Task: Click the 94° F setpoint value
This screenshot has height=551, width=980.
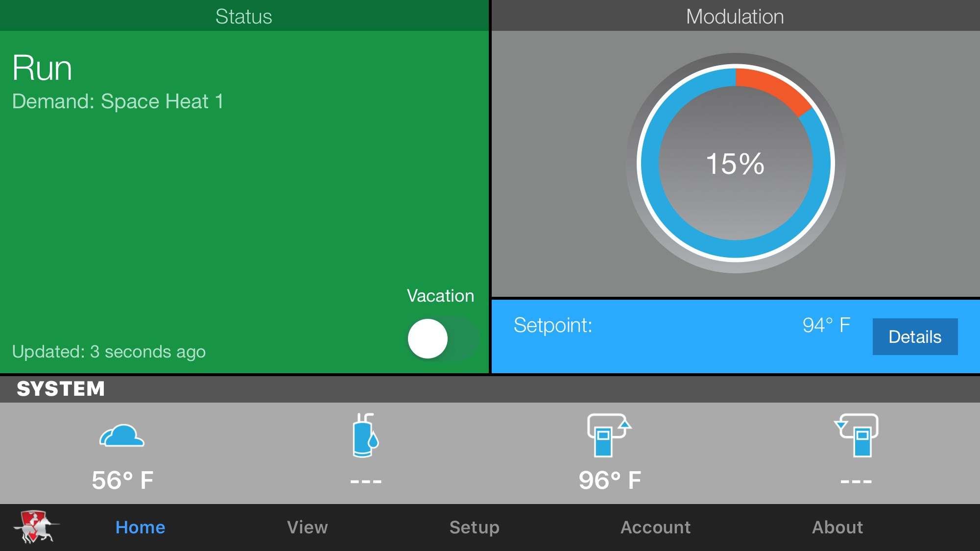Action: [826, 325]
